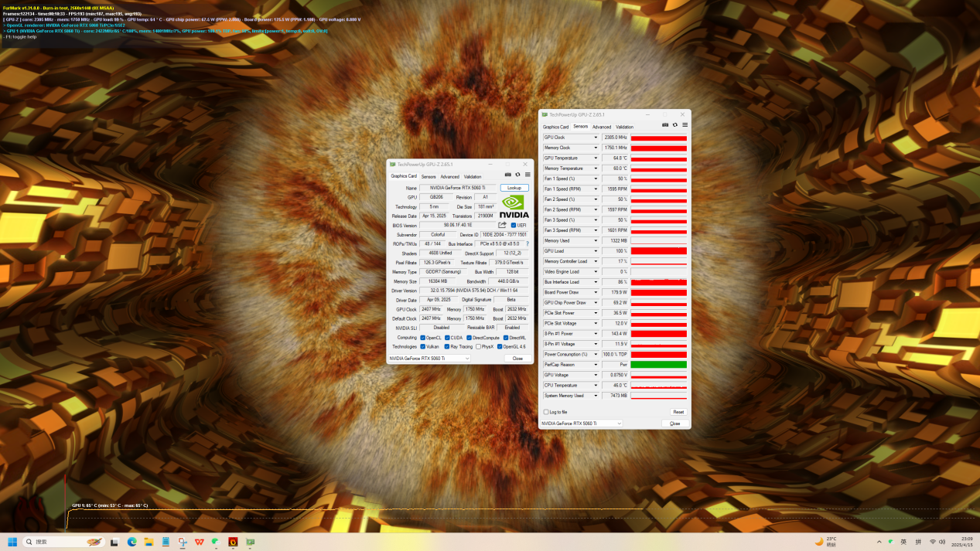Click the GPU Temperature graph bar

coord(659,158)
